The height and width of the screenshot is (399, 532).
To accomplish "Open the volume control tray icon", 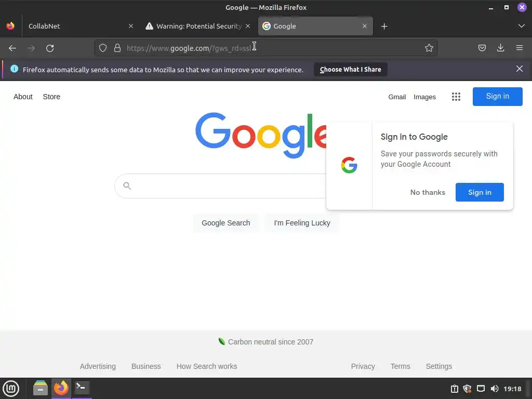I will [x=495, y=389].
